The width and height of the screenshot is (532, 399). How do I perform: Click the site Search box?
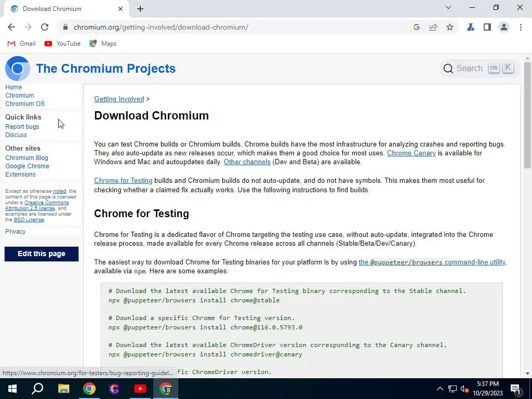pyautogui.click(x=478, y=68)
